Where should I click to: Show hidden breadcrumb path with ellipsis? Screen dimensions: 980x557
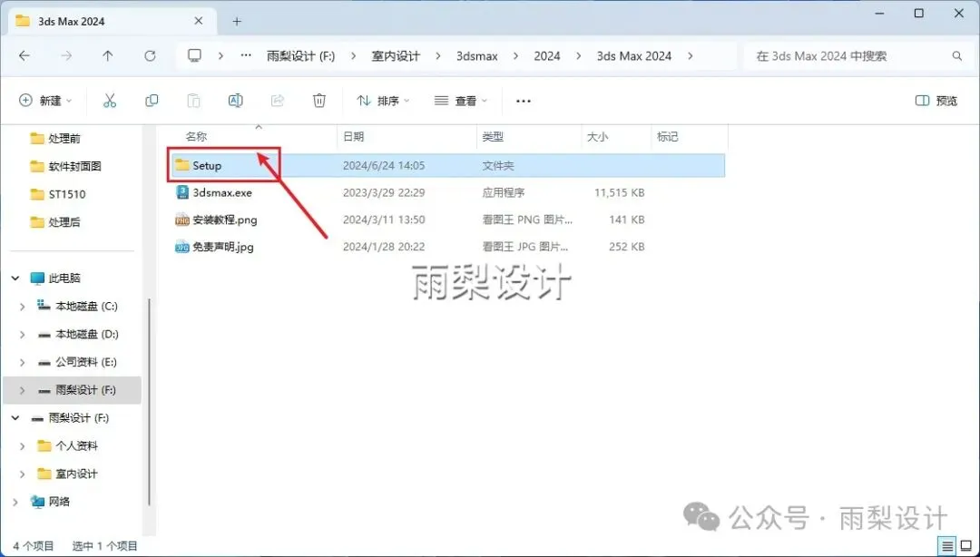pos(246,55)
